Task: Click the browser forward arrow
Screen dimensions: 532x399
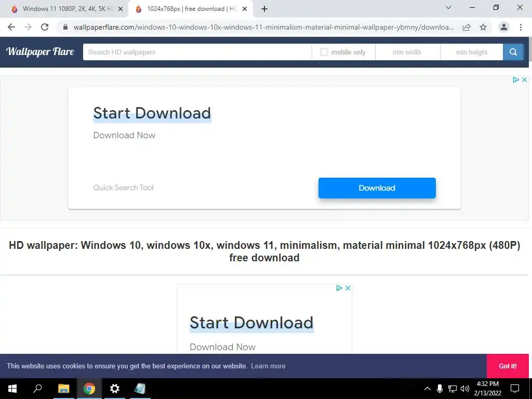Action: point(28,27)
